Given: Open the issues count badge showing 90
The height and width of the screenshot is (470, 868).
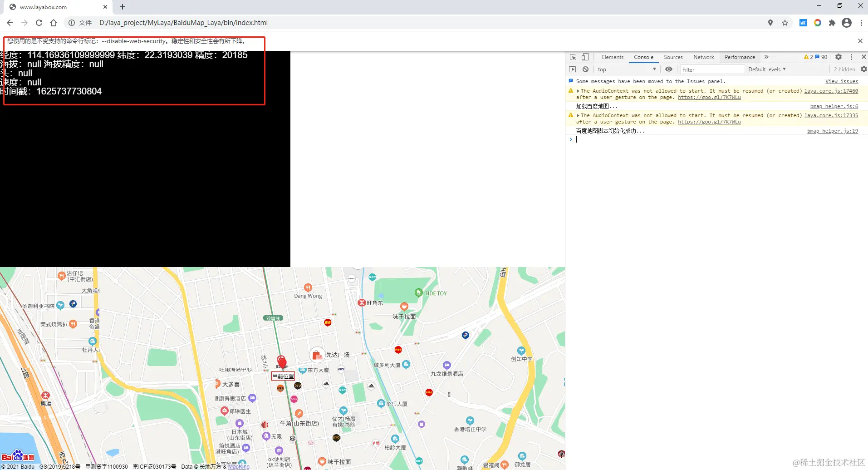Looking at the screenshot, I should tap(821, 57).
